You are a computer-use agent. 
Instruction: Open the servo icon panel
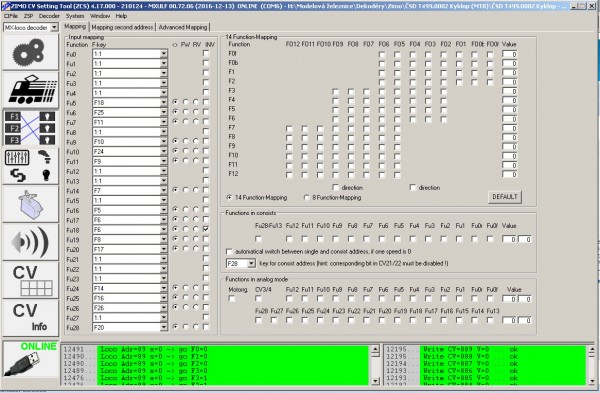point(31,204)
